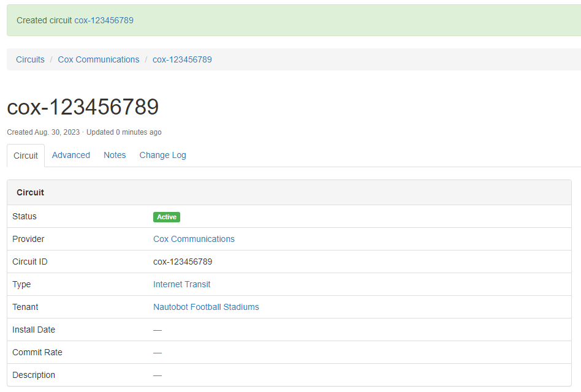This screenshot has height=392, width=581.
Task: Open the Notes tab
Action: pos(115,155)
